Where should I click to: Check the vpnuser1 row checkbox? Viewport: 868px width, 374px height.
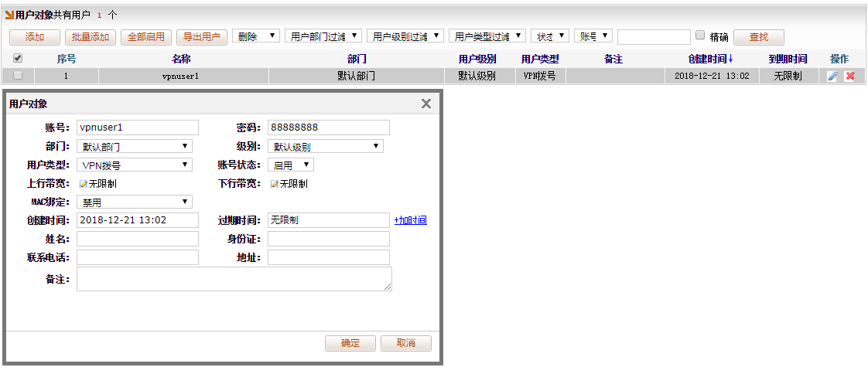tap(18, 75)
